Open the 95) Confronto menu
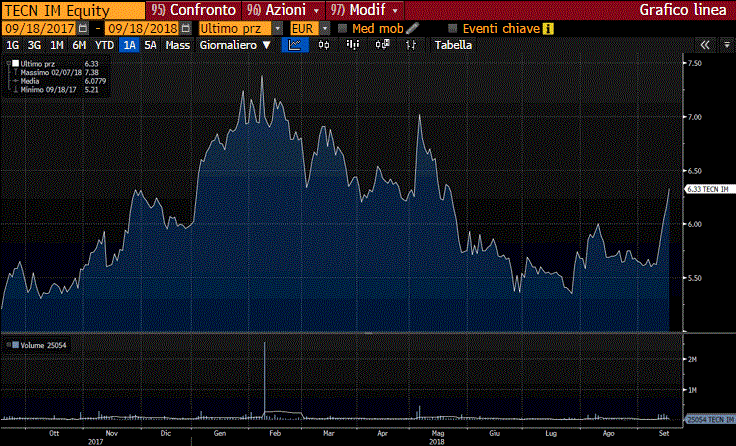The image size is (736, 446). click(193, 10)
